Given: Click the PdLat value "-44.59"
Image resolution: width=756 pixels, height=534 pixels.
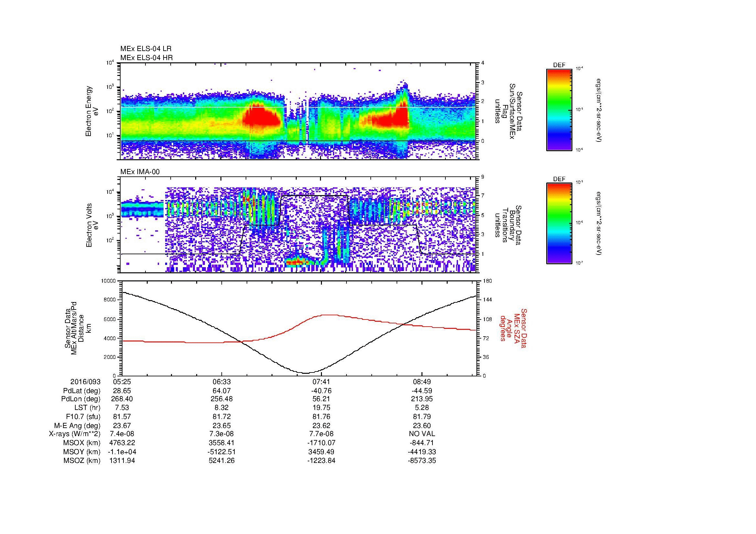Looking at the screenshot, I should click(x=422, y=391).
